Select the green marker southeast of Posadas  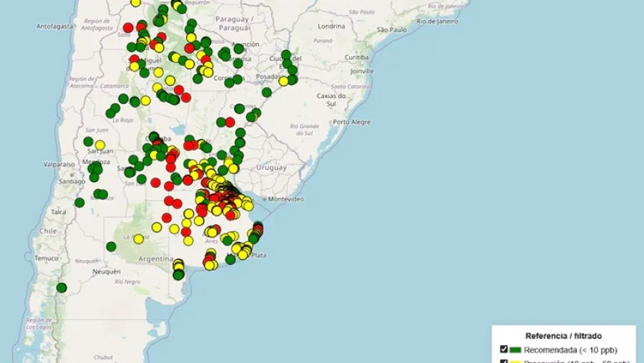(x=267, y=92)
